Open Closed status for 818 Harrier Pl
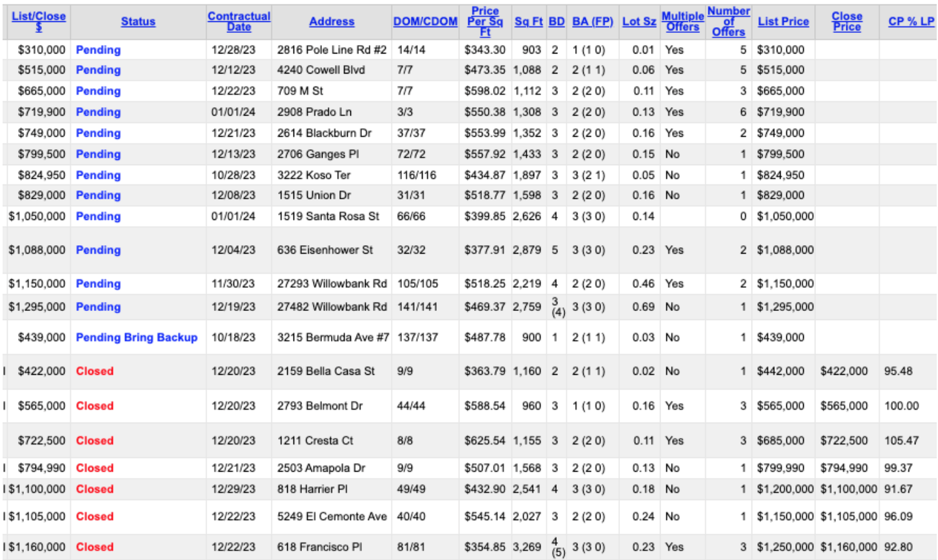 (x=95, y=489)
